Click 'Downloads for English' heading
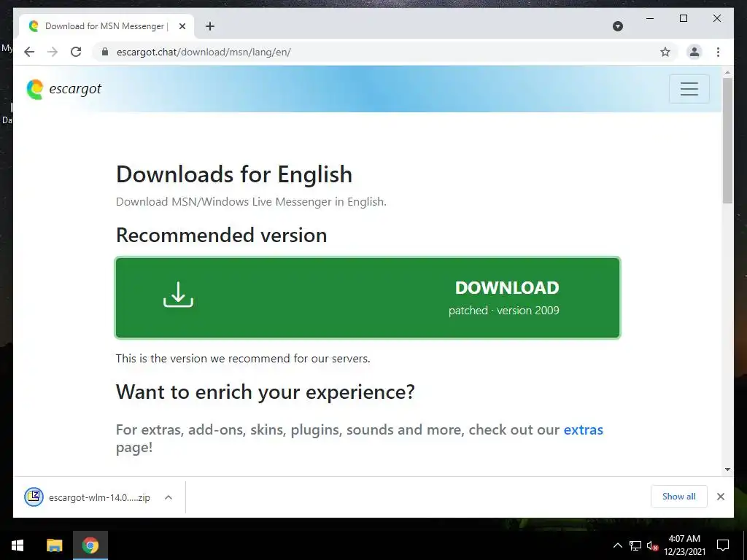 click(234, 174)
